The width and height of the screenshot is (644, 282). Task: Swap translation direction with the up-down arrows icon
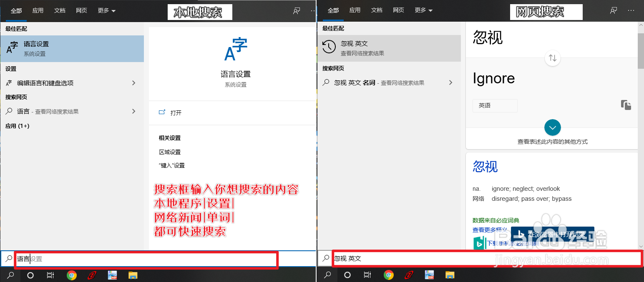click(553, 58)
